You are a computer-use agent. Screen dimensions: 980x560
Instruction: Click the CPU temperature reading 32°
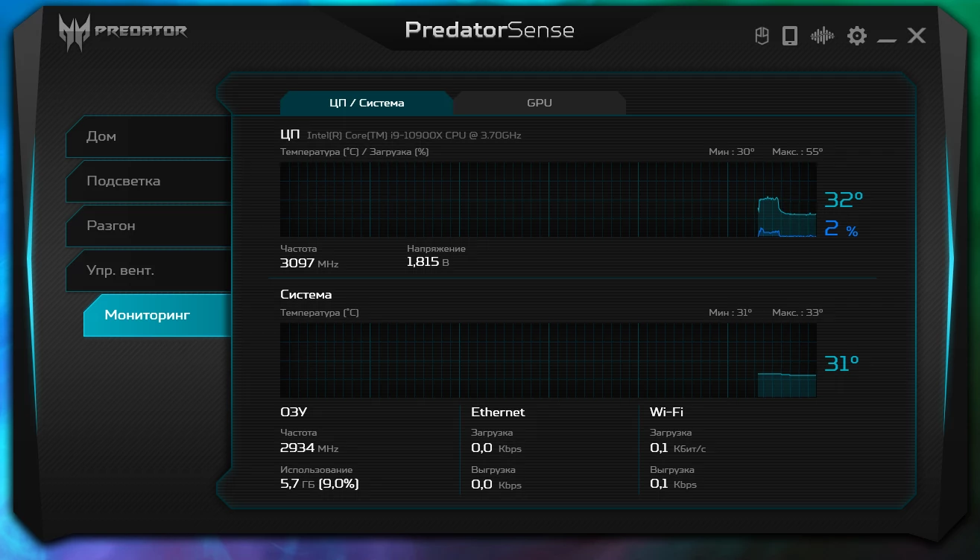coord(844,200)
